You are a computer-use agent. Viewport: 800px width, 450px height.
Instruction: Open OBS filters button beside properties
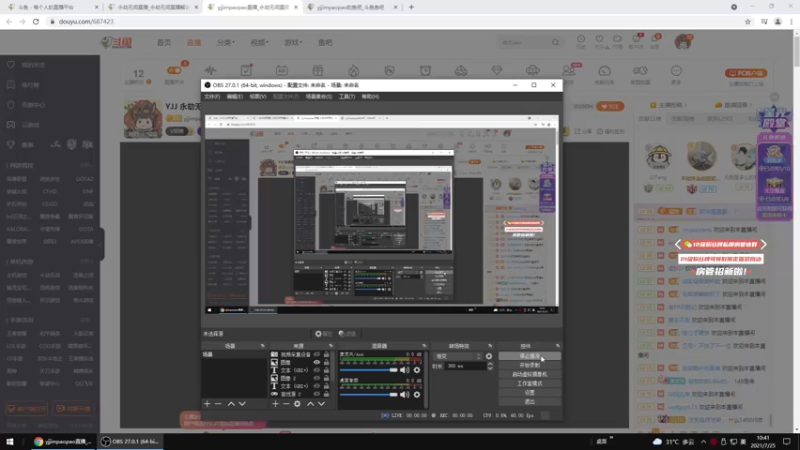point(347,334)
